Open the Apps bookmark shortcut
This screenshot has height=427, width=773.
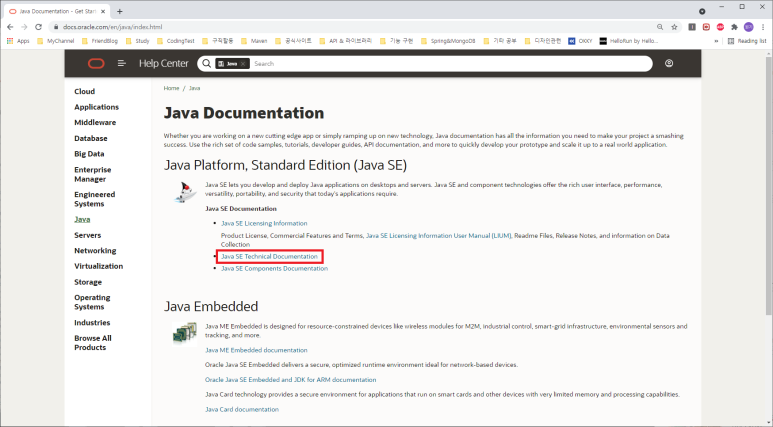click(18, 41)
